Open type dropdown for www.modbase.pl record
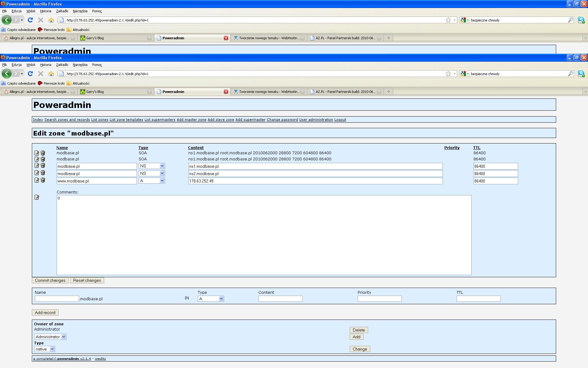This screenshot has width=588, height=368. tap(162, 181)
